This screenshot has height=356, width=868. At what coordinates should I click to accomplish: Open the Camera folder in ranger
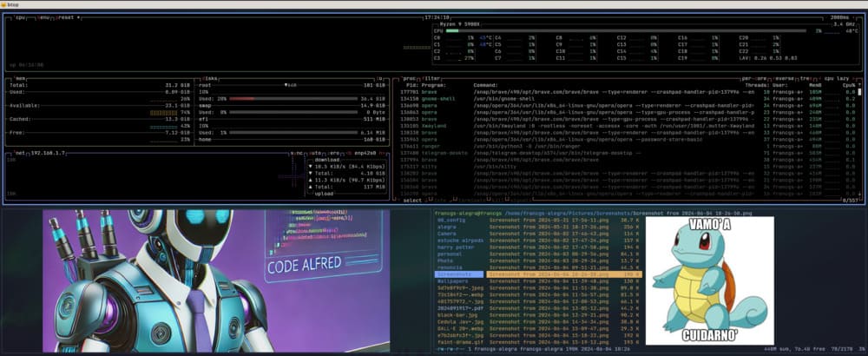pyautogui.click(x=446, y=234)
